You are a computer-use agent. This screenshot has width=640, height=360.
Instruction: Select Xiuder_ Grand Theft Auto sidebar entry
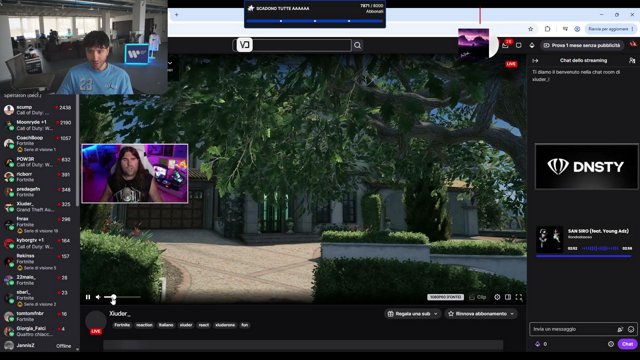[38, 207]
